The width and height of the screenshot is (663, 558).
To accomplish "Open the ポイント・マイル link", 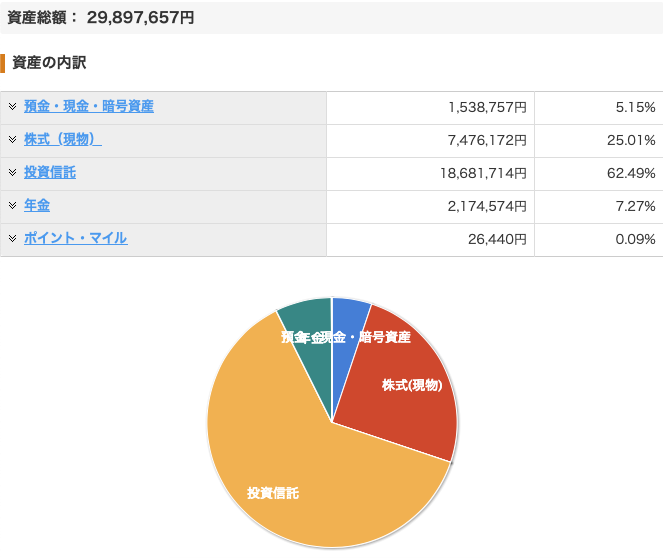I will click(76, 239).
